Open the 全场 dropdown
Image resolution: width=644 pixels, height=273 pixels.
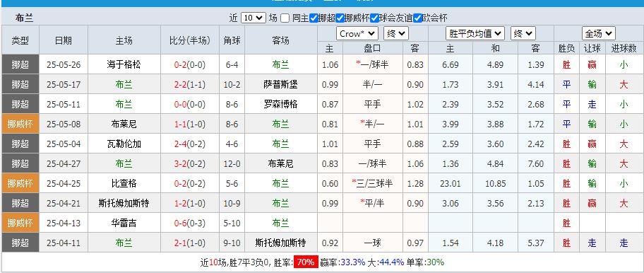(598, 34)
